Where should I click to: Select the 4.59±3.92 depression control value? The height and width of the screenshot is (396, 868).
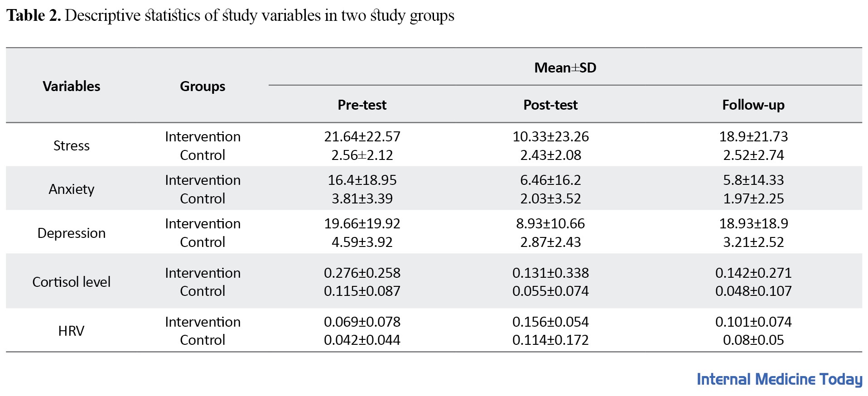[x=362, y=242]
